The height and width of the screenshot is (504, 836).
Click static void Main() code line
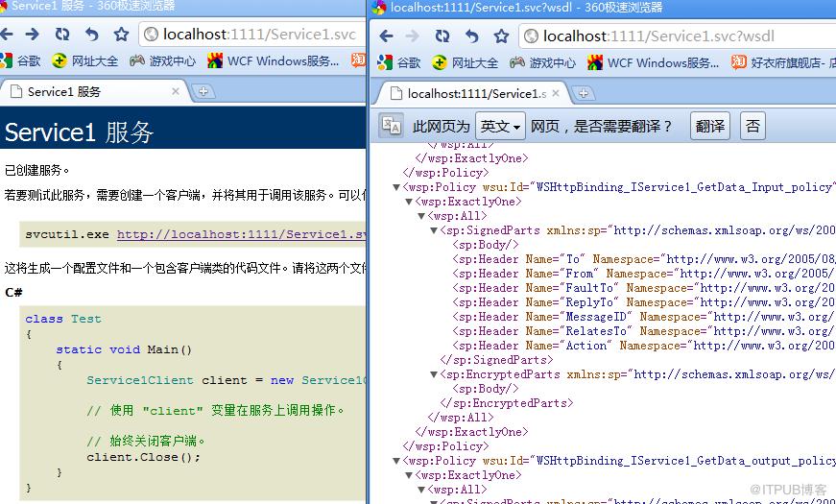tap(124, 349)
